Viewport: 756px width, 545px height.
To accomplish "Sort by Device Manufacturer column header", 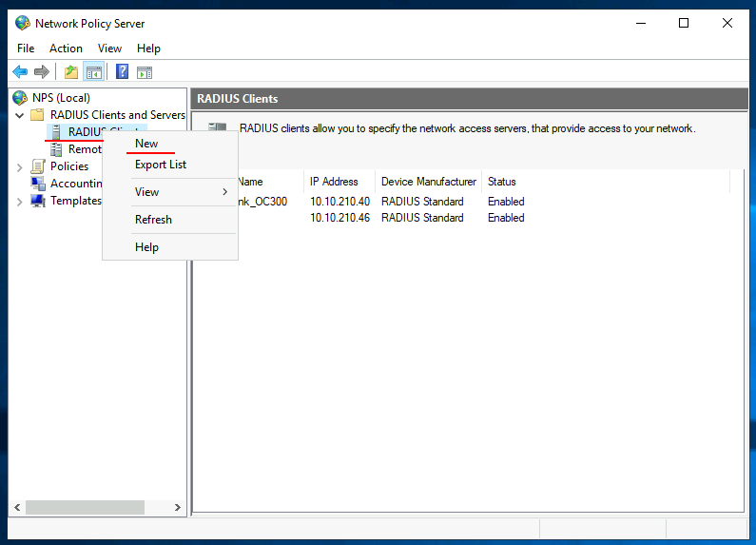I will pos(428,182).
